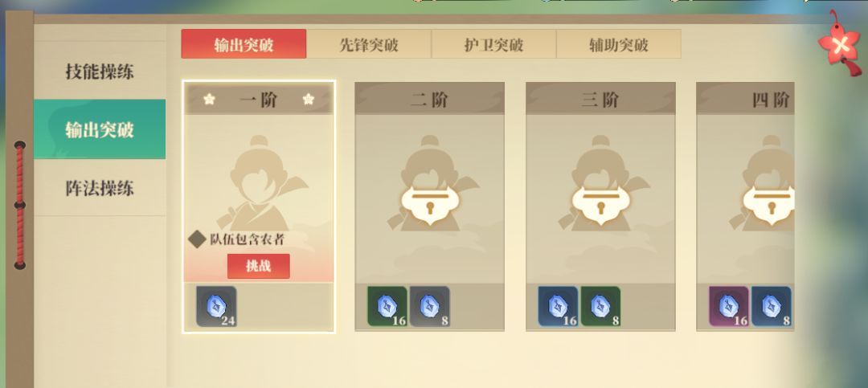Viewport: 868px width, 388px height.
Task: Tap the lock icon on the 二阶 card
Action: point(429,205)
